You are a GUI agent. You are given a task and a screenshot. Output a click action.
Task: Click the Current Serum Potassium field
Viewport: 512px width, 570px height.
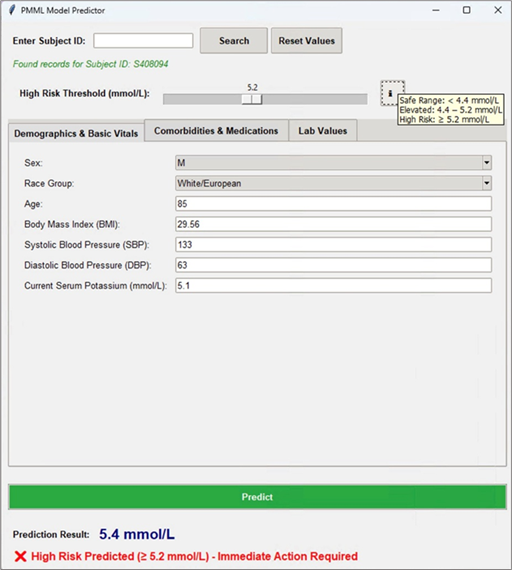[x=333, y=285]
